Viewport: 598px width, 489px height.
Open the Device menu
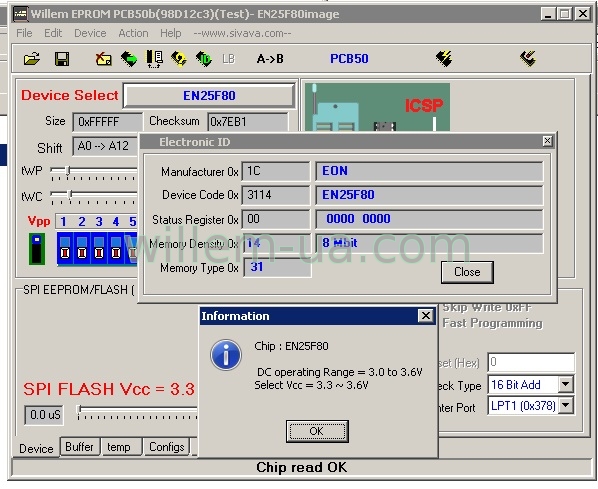[90, 33]
